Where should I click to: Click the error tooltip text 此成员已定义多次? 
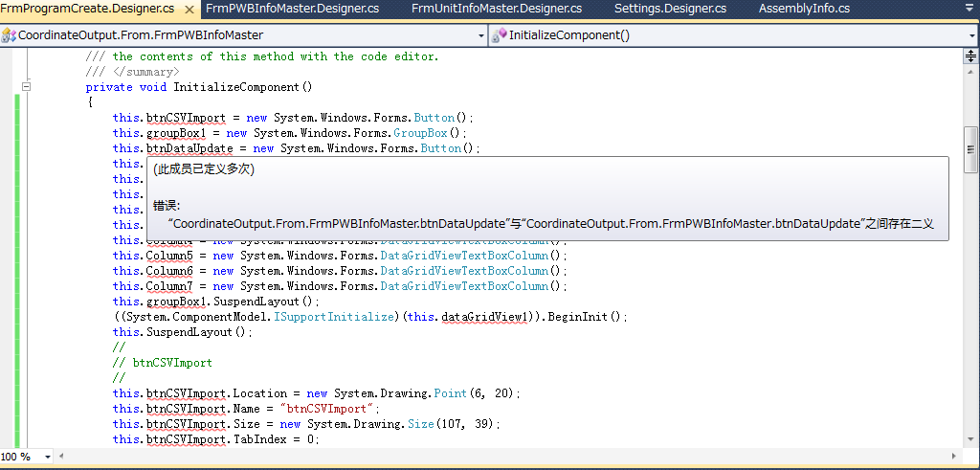[x=204, y=170]
